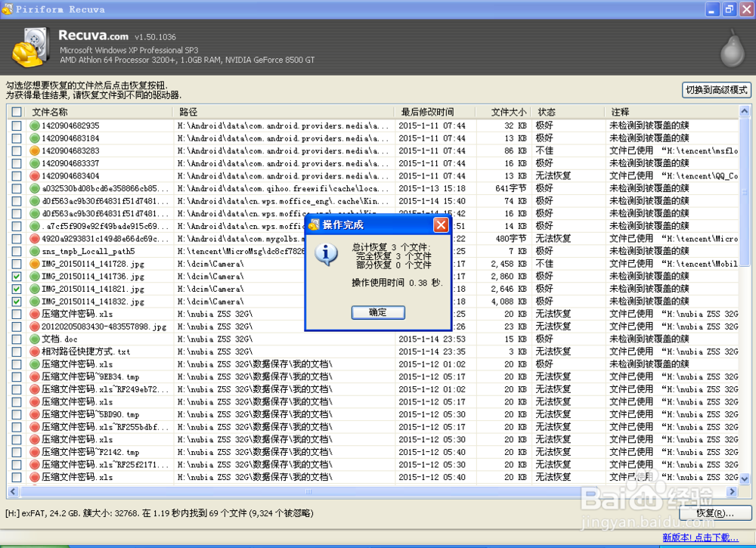Screen dimensions: 756x548
Task: Click the scroll-down arrow of file list
Action: tap(745, 478)
